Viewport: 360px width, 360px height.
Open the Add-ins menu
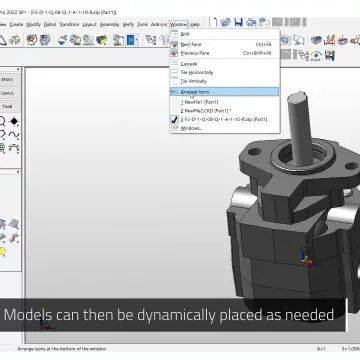159,25
